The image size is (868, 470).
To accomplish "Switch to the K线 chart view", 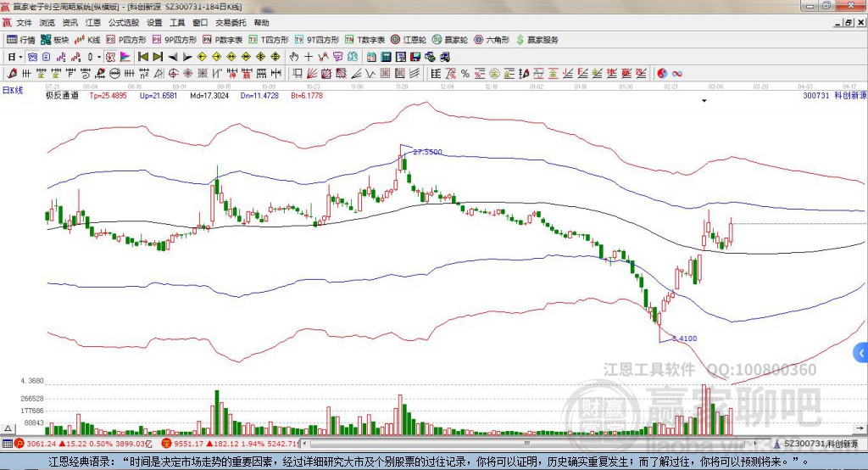I will point(87,40).
